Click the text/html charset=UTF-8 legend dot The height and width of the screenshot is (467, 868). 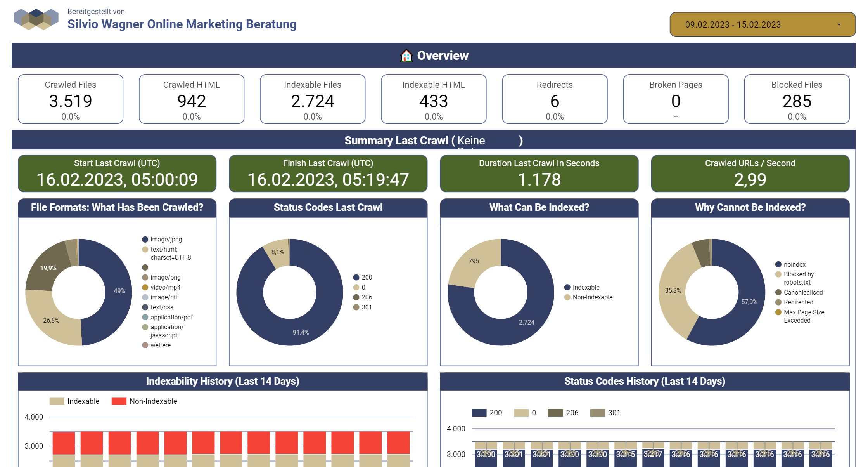click(x=145, y=249)
